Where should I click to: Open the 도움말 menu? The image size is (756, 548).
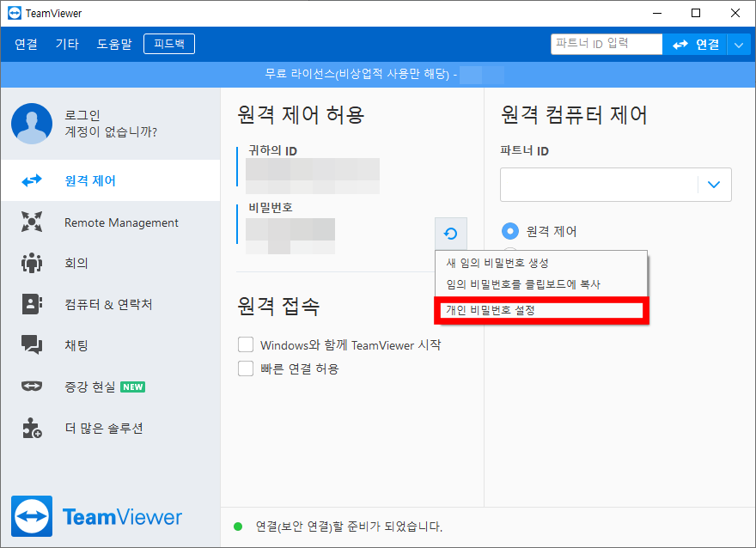coord(113,44)
